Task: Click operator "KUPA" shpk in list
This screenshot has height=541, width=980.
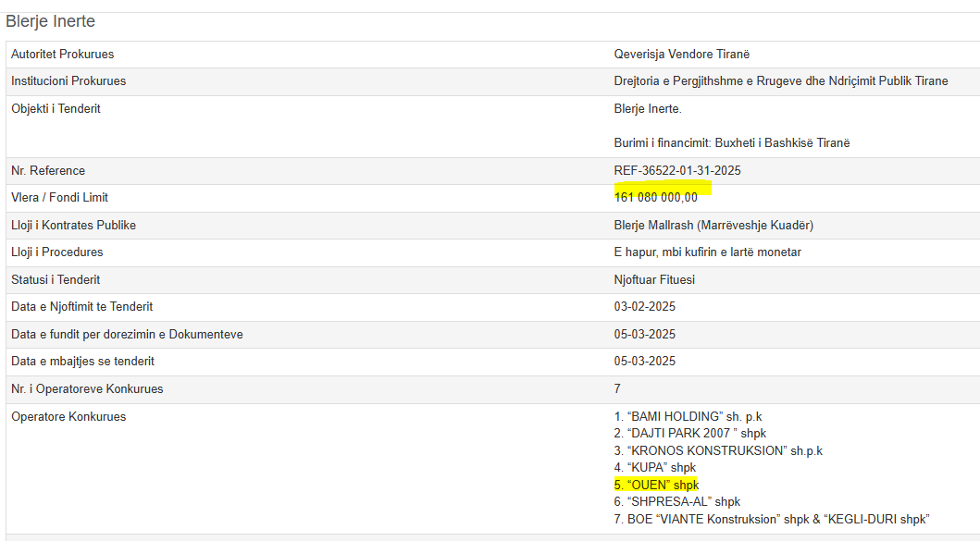Action: coord(654,468)
